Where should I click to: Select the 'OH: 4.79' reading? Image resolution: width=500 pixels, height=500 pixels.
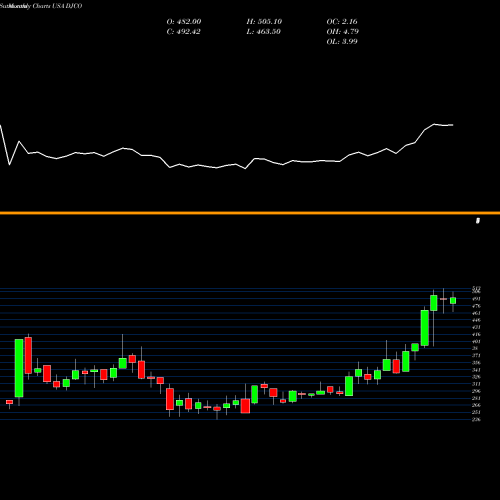click(x=342, y=31)
